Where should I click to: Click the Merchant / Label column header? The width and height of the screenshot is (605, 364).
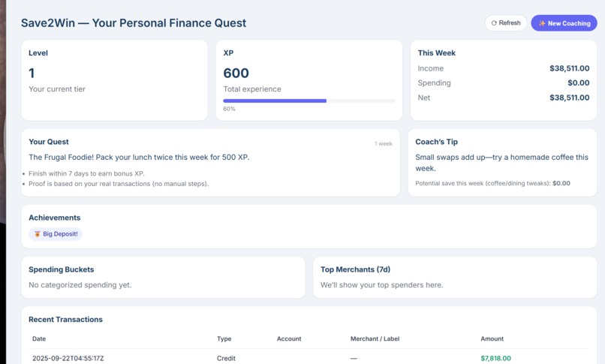[375, 338]
